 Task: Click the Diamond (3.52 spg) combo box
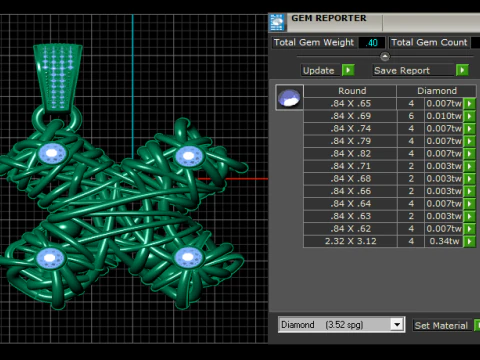click(x=341, y=325)
